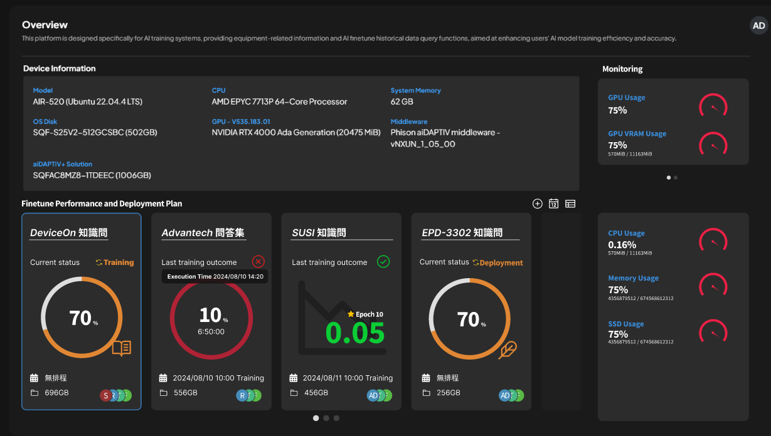Click the SUSI loss chart thumbnail
The image size is (771, 436).
click(341, 318)
